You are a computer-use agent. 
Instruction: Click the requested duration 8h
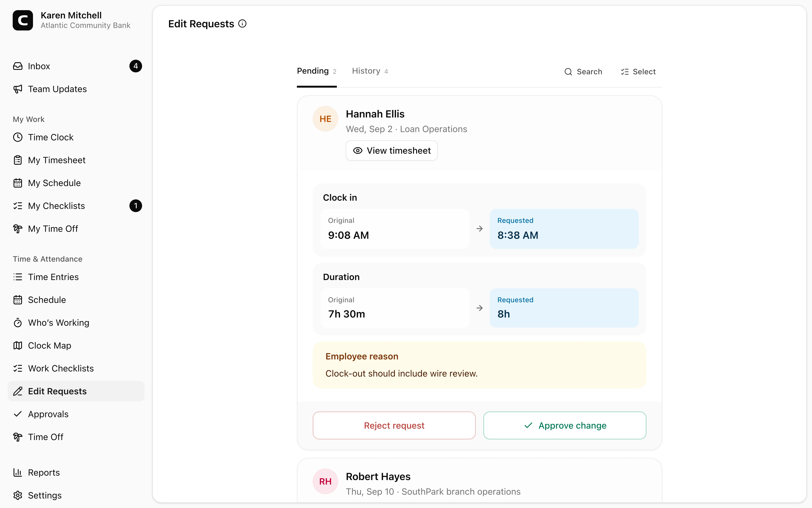point(504,314)
